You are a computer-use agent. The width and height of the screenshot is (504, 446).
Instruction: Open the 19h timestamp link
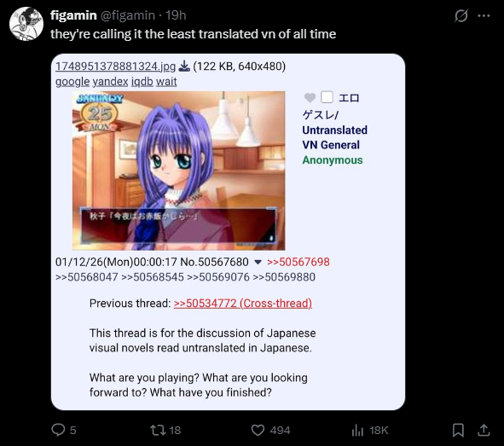coord(176,15)
